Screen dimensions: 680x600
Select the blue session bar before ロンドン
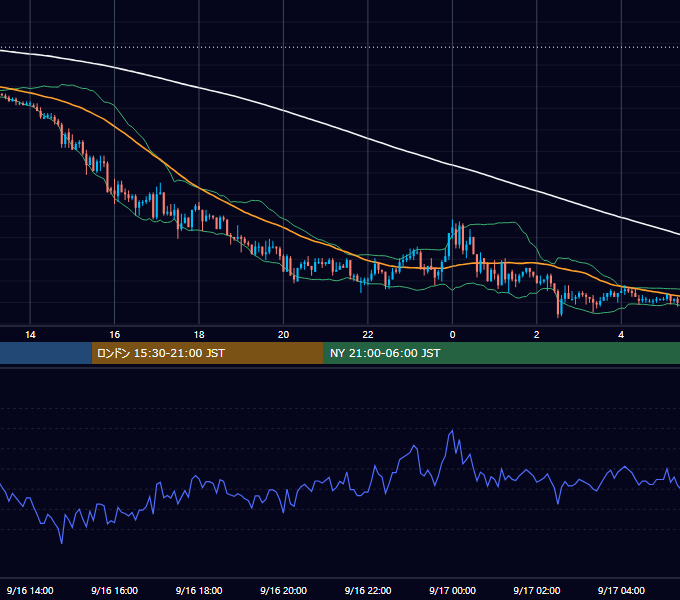[46, 353]
